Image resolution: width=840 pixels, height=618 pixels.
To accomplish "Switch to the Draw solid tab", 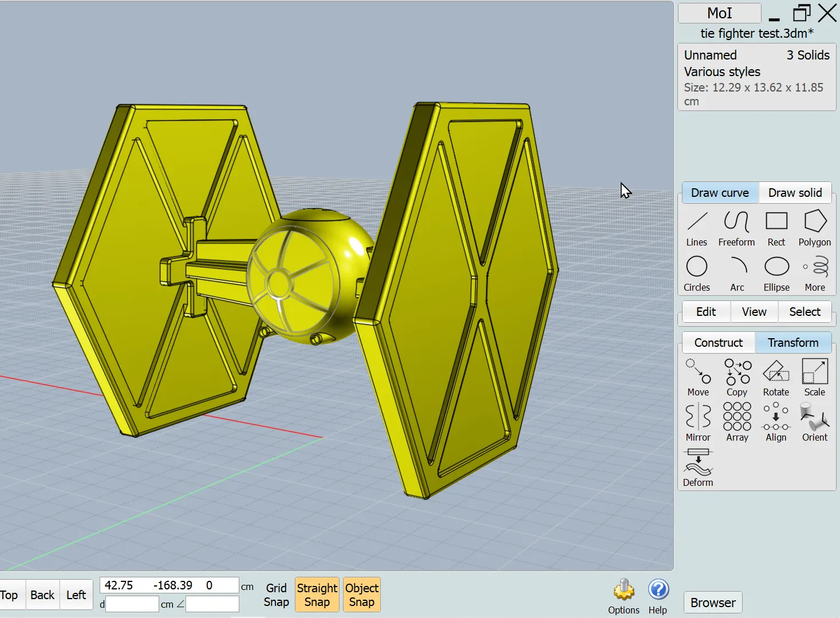I will pos(795,193).
